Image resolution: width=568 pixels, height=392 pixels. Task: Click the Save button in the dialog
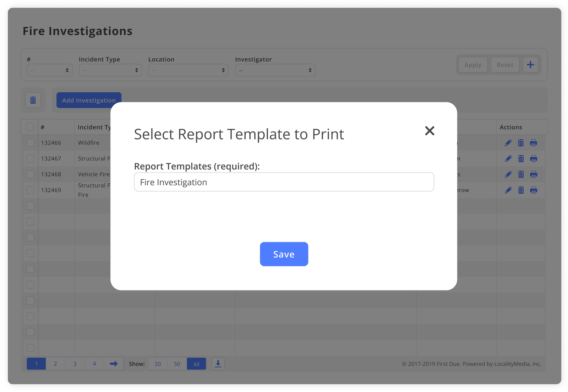(284, 254)
